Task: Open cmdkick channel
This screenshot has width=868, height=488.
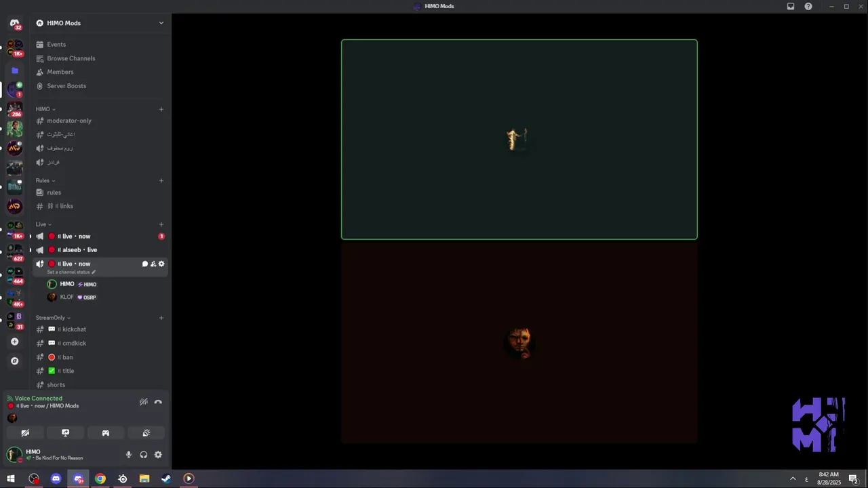Action: (100, 344)
